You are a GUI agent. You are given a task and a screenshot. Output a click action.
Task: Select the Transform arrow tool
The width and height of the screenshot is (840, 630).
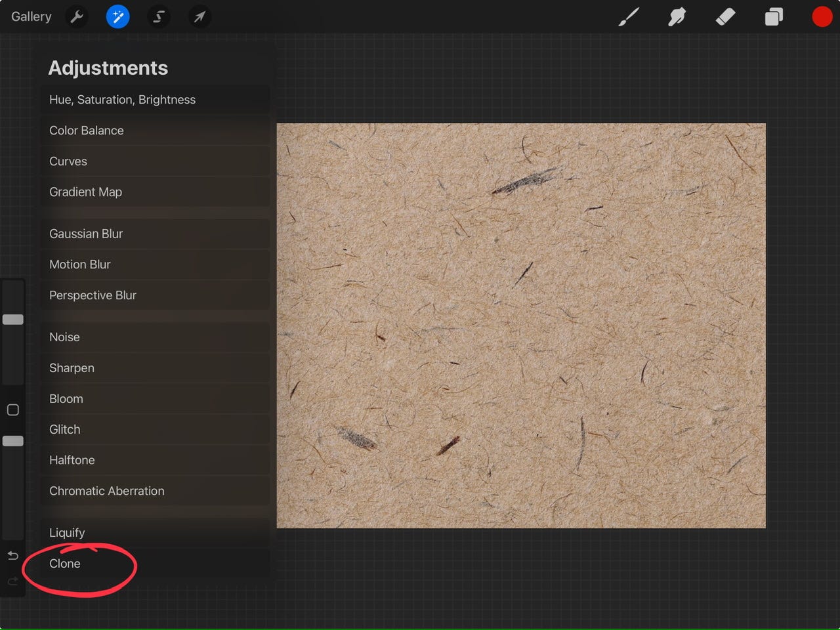pos(199,16)
